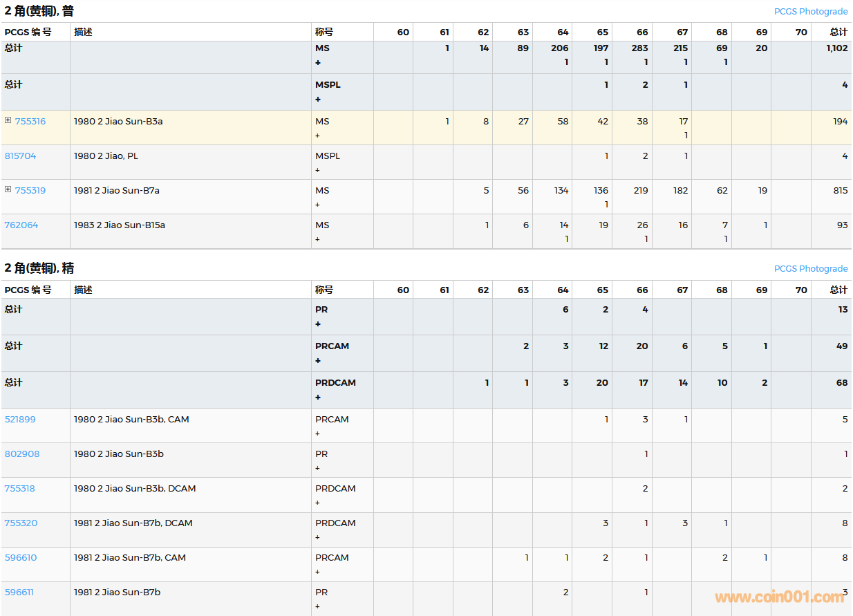
Task: Open PCGS number 596611 link
Action: pos(19,592)
